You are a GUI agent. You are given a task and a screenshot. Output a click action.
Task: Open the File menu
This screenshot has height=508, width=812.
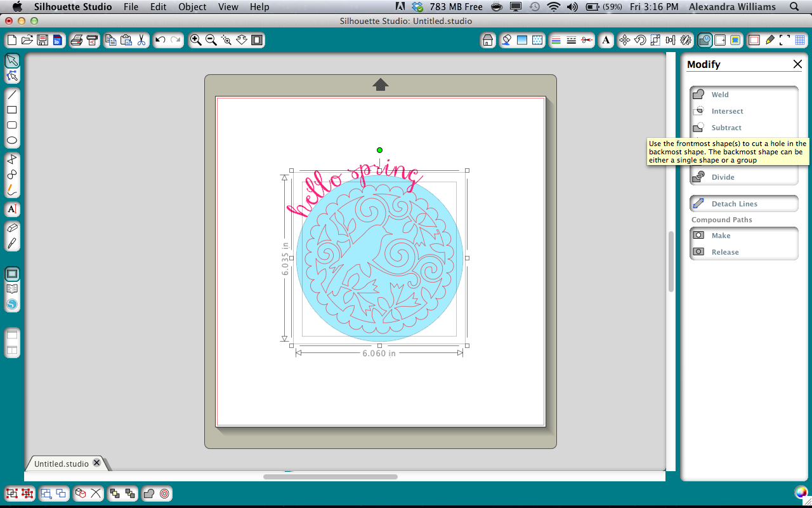(x=131, y=7)
